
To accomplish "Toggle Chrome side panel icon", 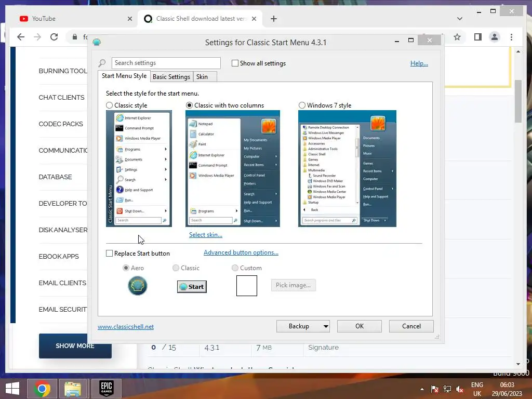I will tap(478, 37).
